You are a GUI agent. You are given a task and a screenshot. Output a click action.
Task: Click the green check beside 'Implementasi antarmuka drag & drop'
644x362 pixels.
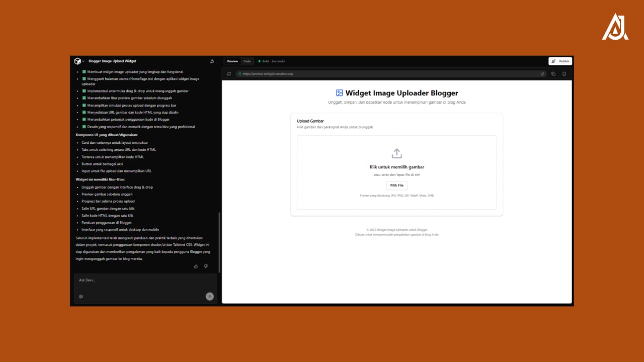[84, 91]
